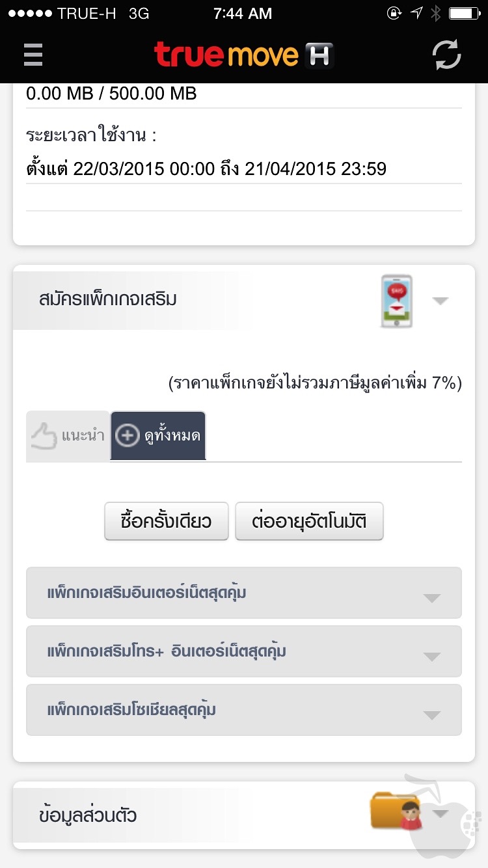
Task: Tap the plus circle icon on ดูทั้งหมด
Action: pos(128,436)
